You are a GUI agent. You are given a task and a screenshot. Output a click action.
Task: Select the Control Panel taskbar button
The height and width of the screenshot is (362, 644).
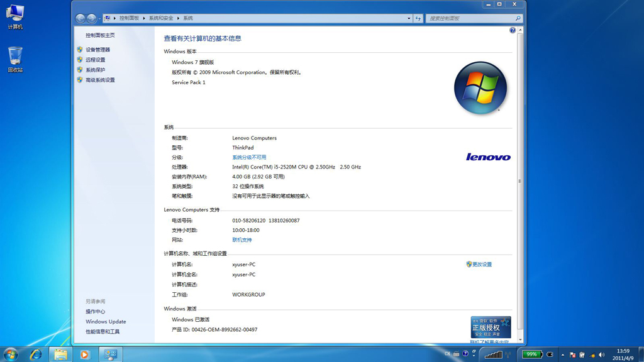click(111, 354)
